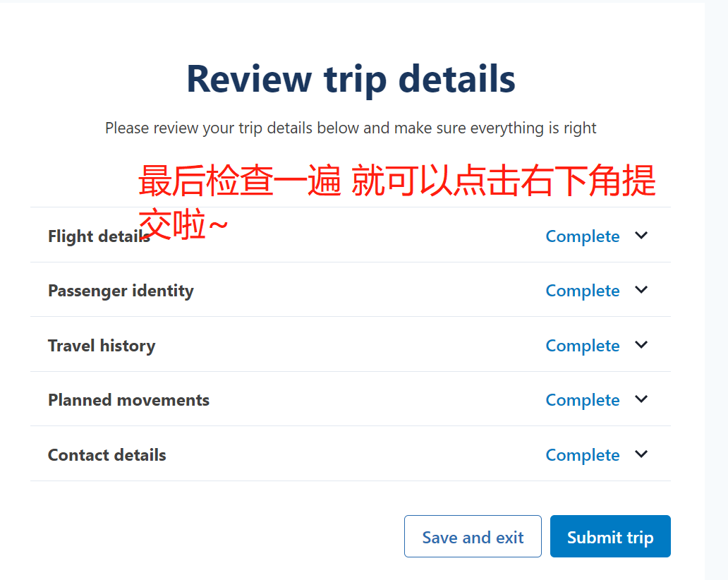Click the Review trip details heading
This screenshot has height=580, width=728.
point(351,78)
